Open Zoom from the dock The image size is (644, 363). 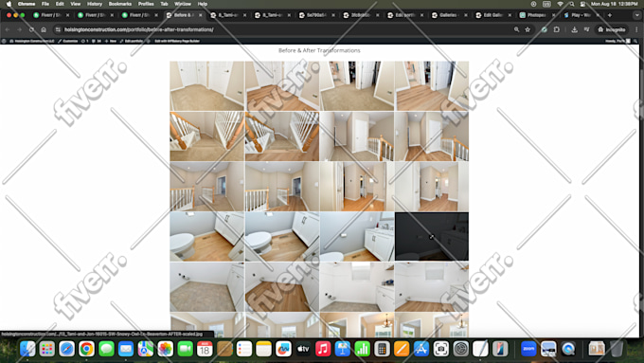point(528,349)
